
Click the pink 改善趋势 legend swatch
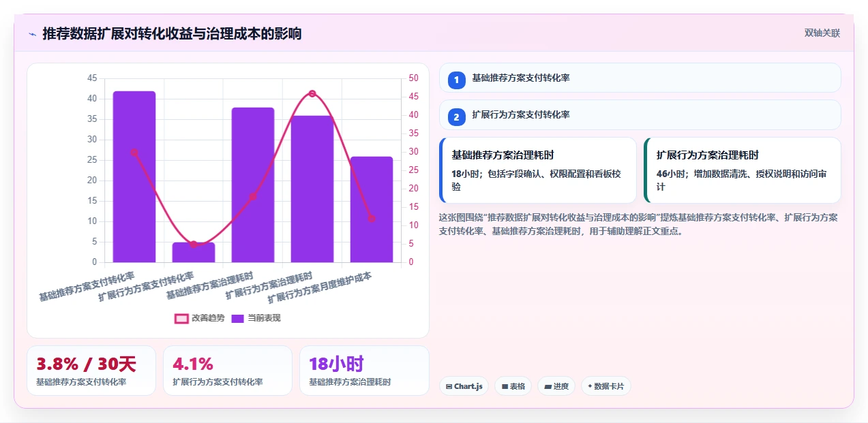pos(181,318)
